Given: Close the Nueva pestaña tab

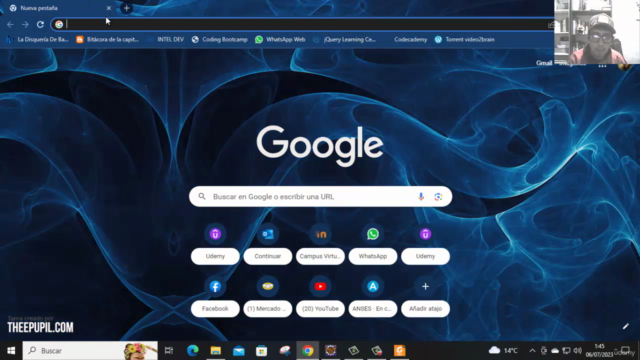Looking at the screenshot, I should (x=109, y=8).
